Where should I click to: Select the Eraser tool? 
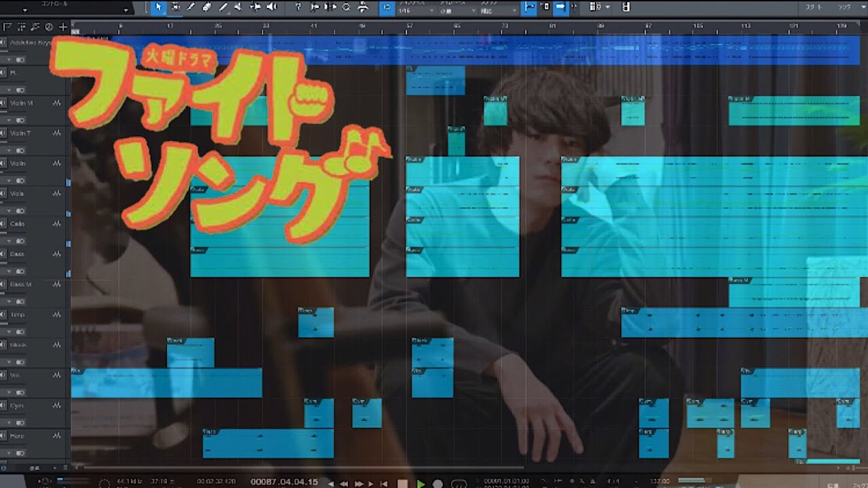click(x=207, y=7)
